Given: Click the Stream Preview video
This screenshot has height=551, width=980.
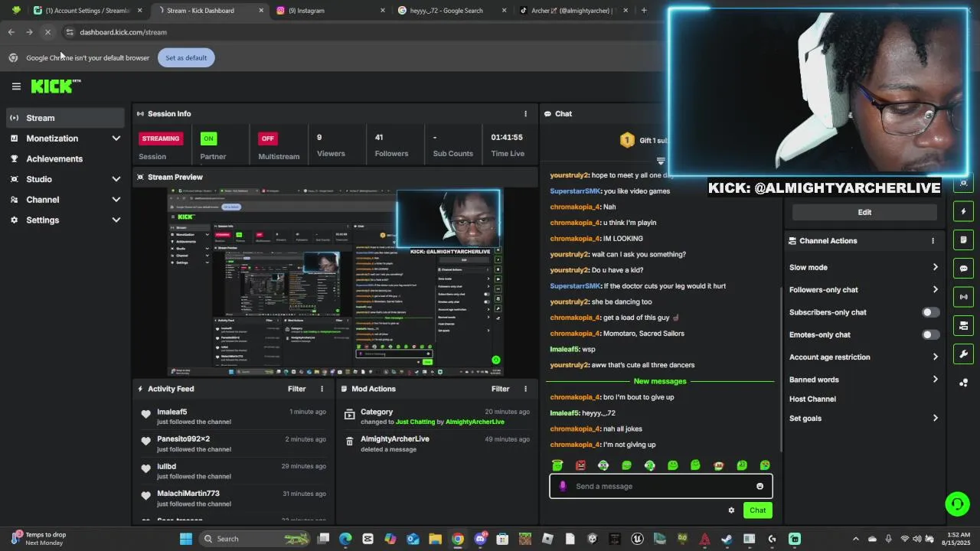Looking at the screenshot, I should tap(335, 281).
